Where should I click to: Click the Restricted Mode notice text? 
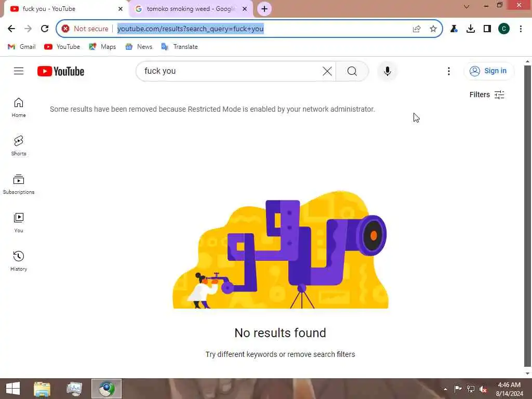pyautogui.click(x=212, y=109)
